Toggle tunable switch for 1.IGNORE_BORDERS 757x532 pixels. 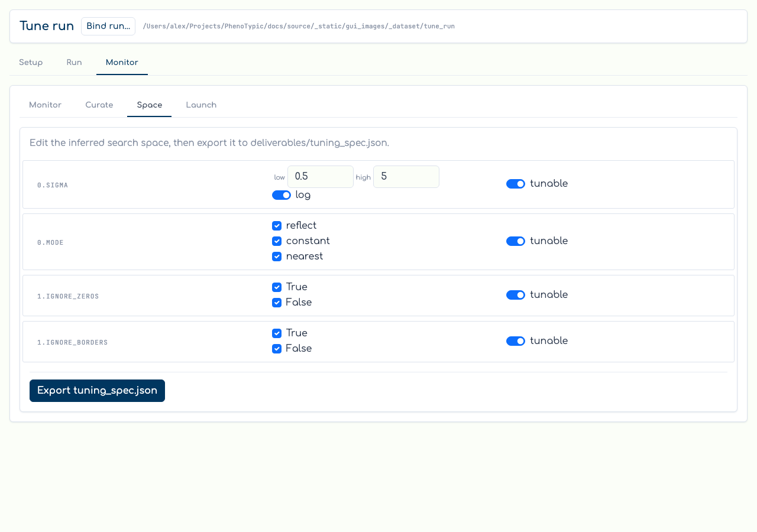516,341
